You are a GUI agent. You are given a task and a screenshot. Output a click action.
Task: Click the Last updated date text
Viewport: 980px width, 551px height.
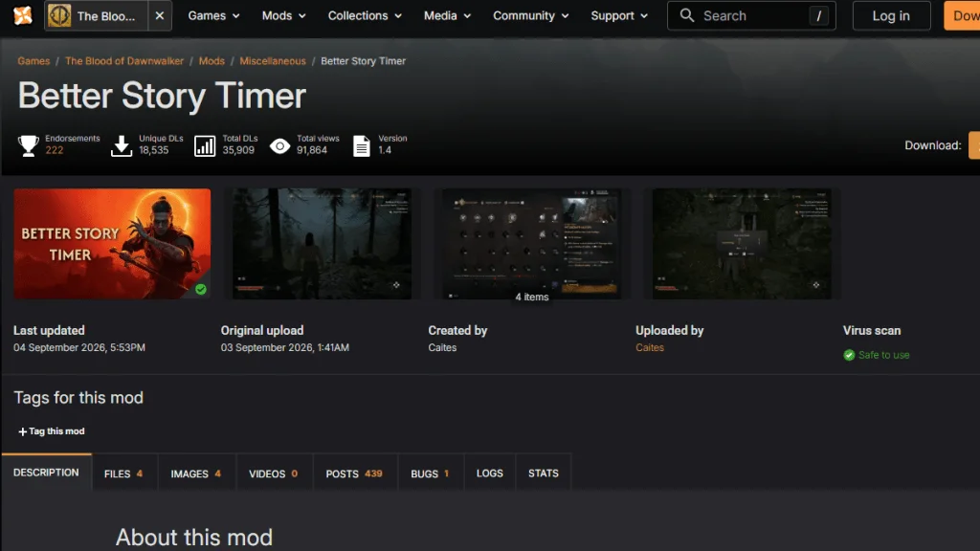79,347
